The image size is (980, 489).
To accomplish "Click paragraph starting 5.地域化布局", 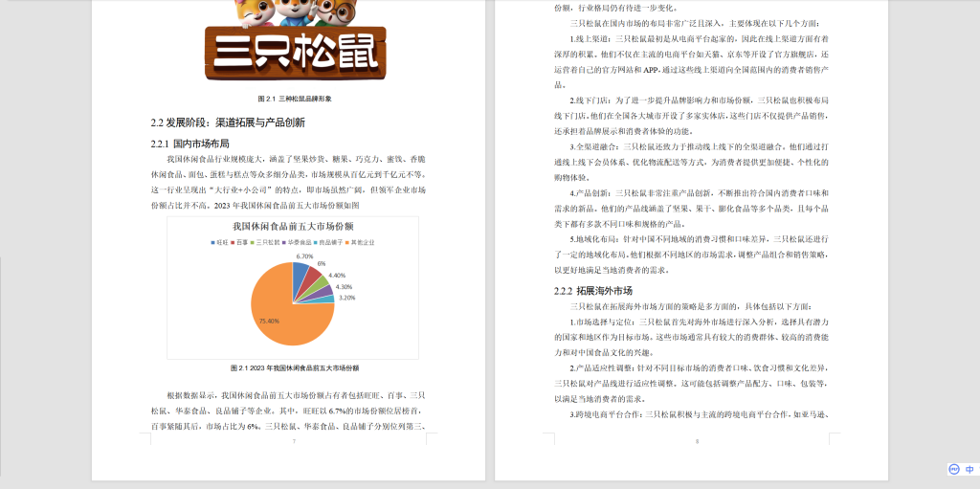I will (x=691, y=255).
